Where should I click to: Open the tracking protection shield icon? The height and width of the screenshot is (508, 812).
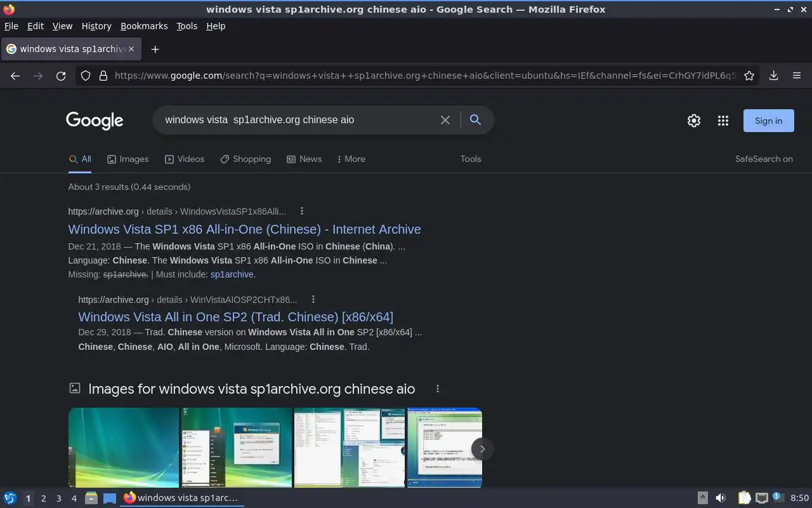coord(86,76)
